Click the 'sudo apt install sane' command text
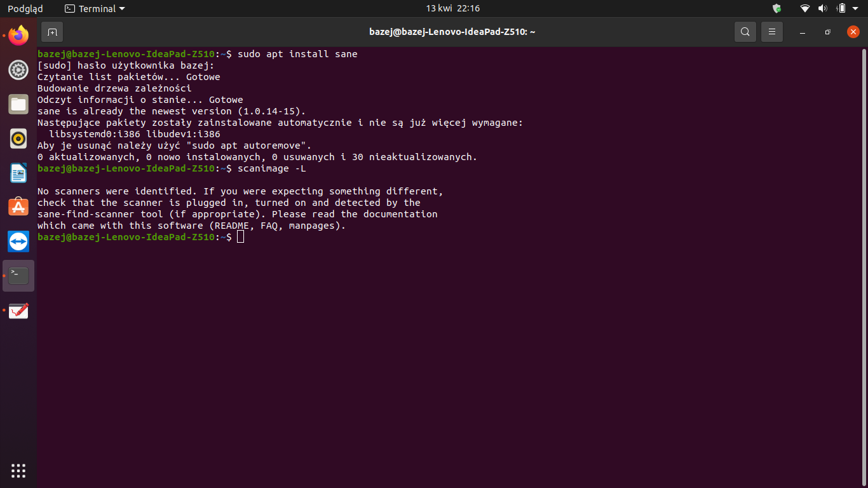This screenshot has height=488, width=868. click(297, 54)
